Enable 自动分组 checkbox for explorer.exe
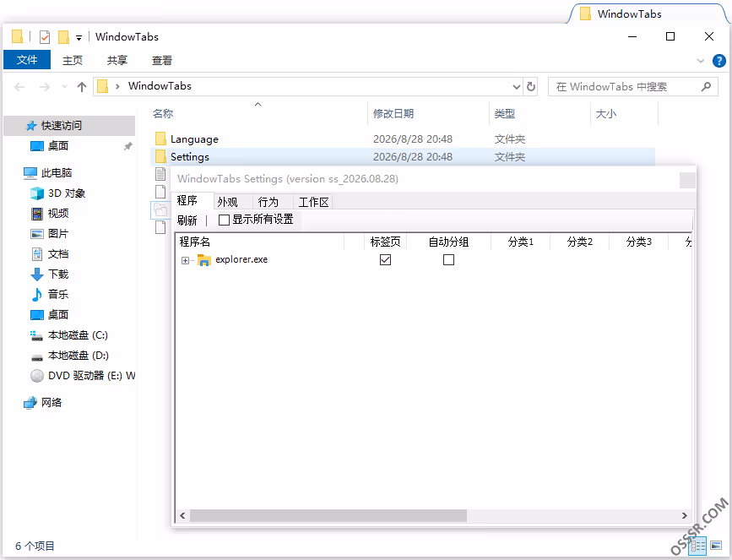Viewport: 732px width, 560px height. (448, 259)
